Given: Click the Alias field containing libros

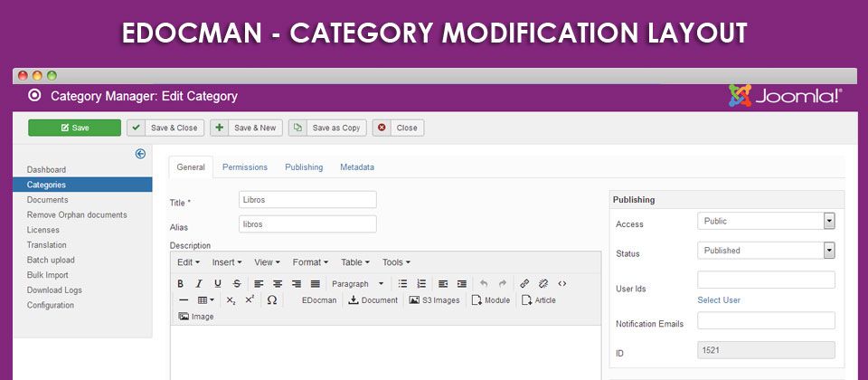Looking at the screenshot, I should pos(307,224).
